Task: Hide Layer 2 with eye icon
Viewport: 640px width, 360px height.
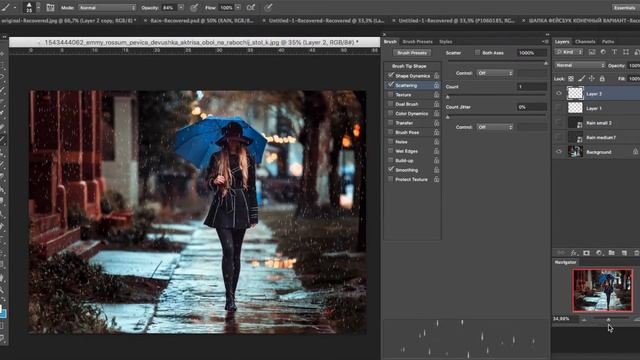Action: coord(559,93)
